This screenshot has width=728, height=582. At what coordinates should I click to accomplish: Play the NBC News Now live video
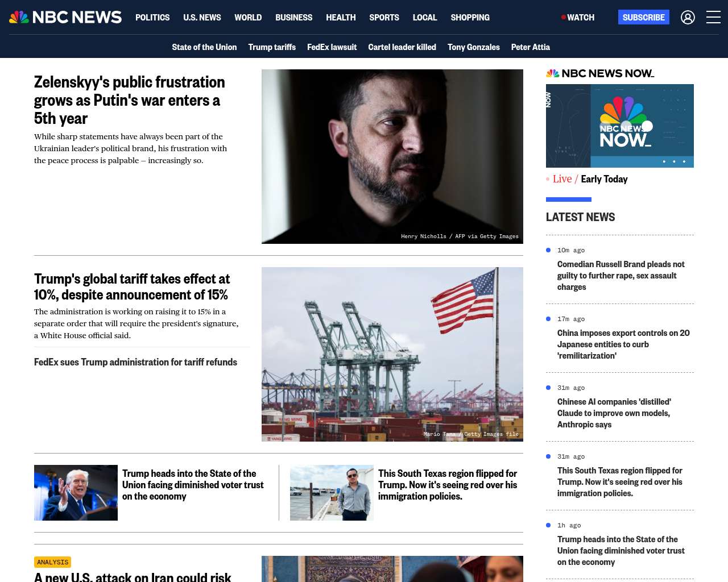click(x=620, y=126)
